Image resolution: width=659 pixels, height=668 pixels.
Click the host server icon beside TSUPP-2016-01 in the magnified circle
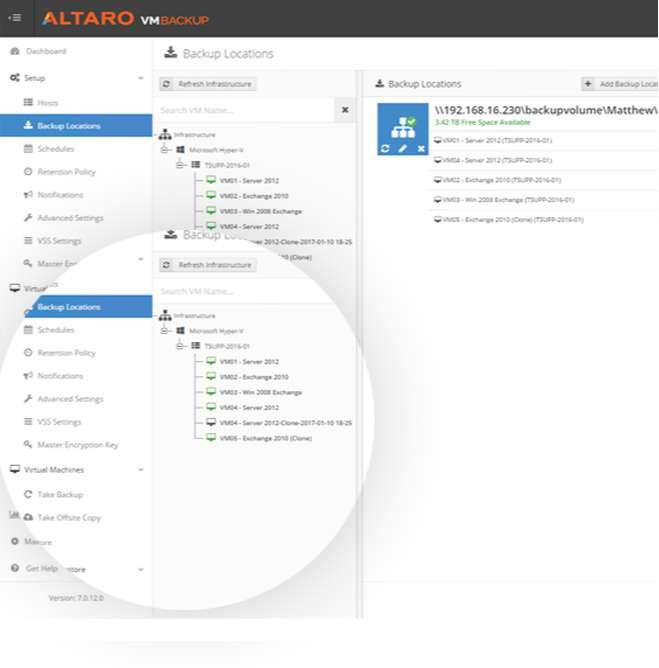(x=196, y=346)
